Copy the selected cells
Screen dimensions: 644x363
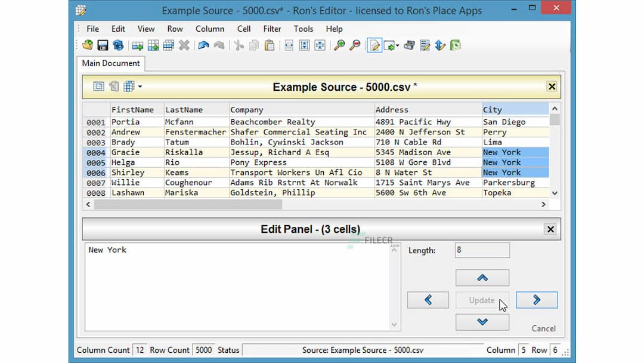(x=253, y=45)
